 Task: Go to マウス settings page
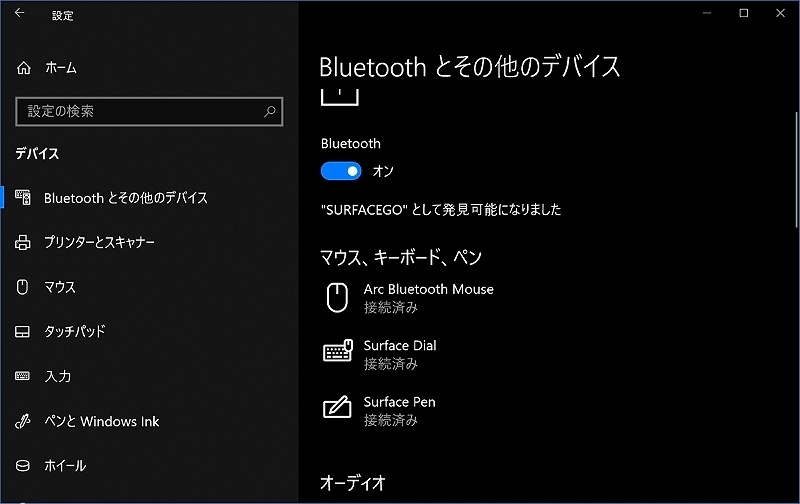coord(59,287)
